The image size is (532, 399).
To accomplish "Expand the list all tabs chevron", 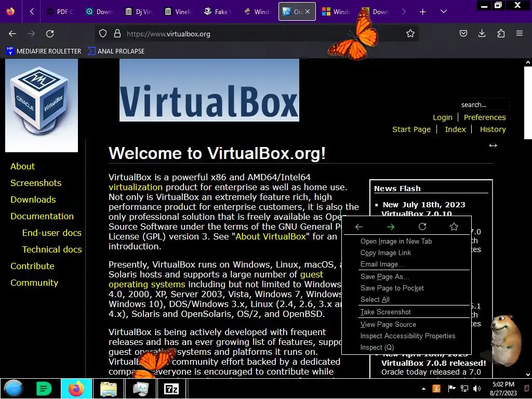I will tap(444, 11).
